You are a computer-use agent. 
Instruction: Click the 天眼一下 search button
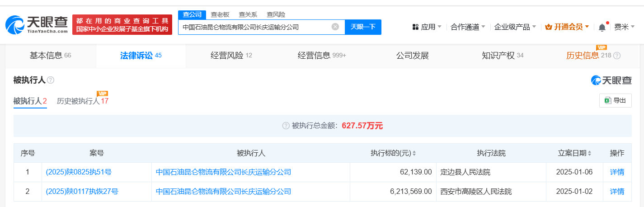[x=363, y=27]
